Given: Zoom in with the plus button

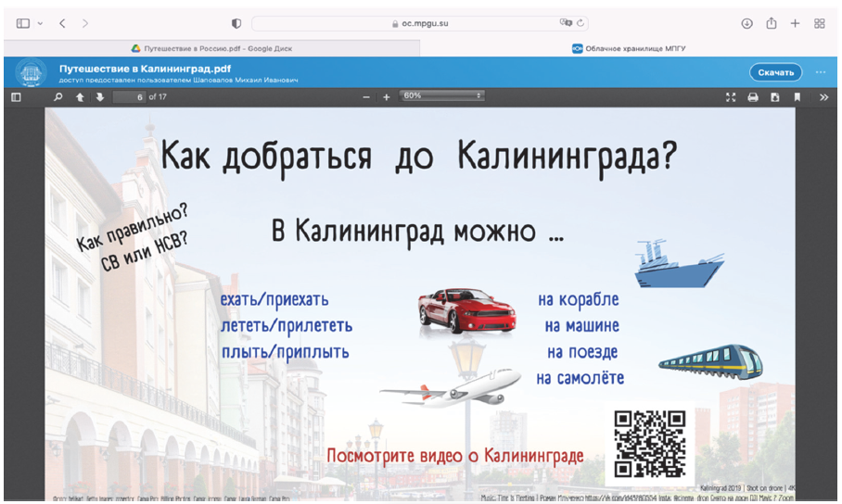Looking at the screenshot, I should (387, 96).
